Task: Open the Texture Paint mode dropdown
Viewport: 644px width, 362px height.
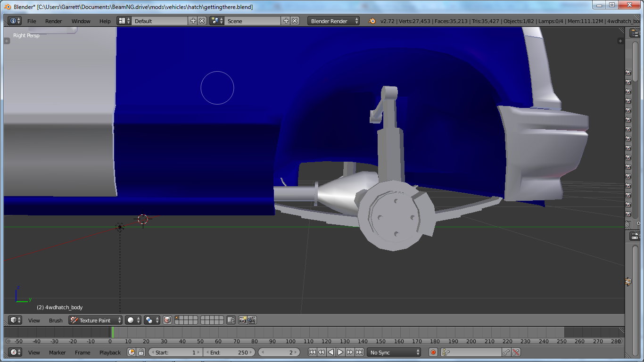Action: [95, 320]
